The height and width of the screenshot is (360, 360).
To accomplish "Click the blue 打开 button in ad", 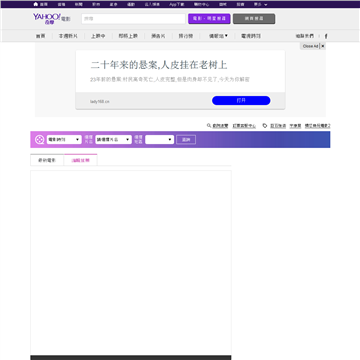I will coord(241,100).
